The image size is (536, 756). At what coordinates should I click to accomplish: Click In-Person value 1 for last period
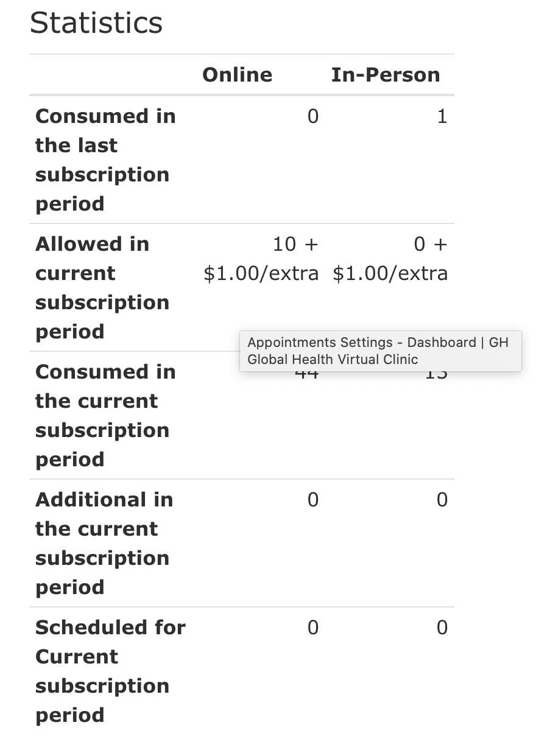coord(442,116)
